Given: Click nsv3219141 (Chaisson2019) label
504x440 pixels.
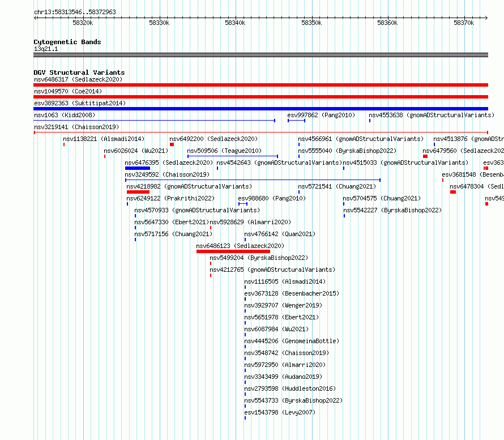Looking at the screenshot, I should click(76, 127).
